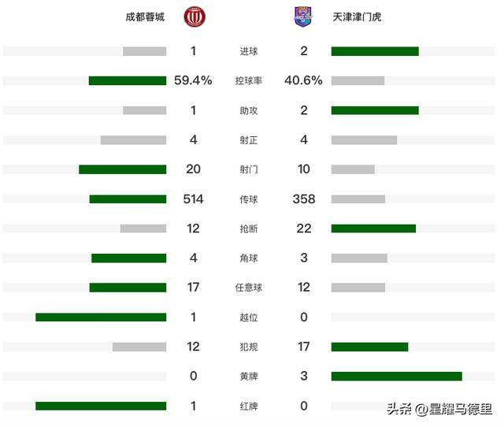The image size is (504, 427).
Task: Click Chengdu's green possession bar 59.4%
Action: click(128, 80)
